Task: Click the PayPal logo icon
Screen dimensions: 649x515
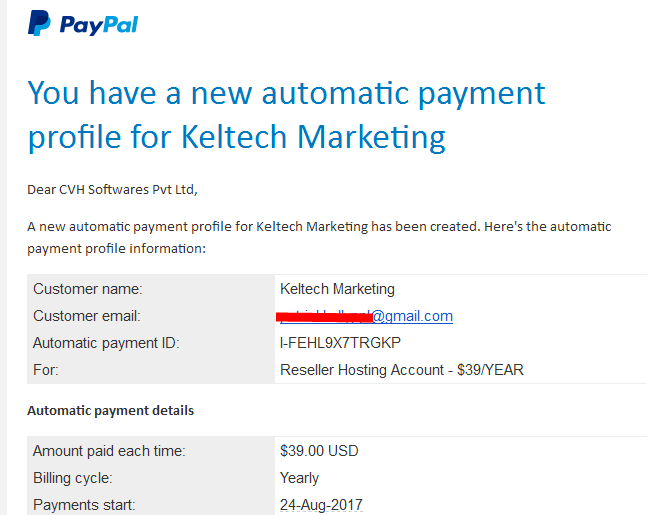Action: [39, 23]
